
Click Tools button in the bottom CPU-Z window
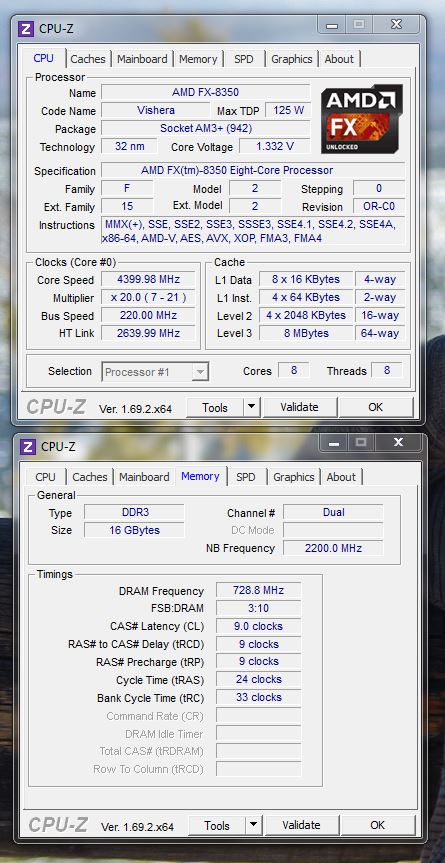(x=217, y=825)
